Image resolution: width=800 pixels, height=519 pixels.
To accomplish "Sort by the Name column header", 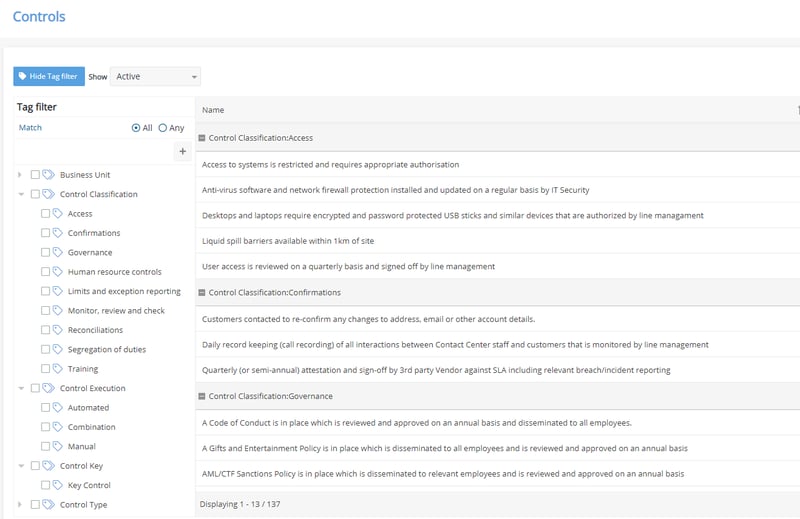I will pos(213,110).
